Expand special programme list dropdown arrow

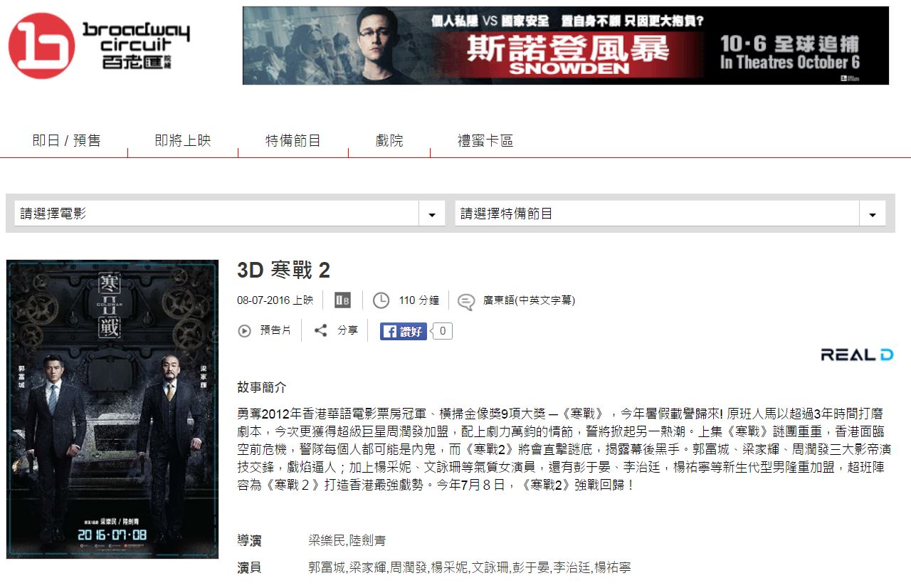click(x=873, y=214)
